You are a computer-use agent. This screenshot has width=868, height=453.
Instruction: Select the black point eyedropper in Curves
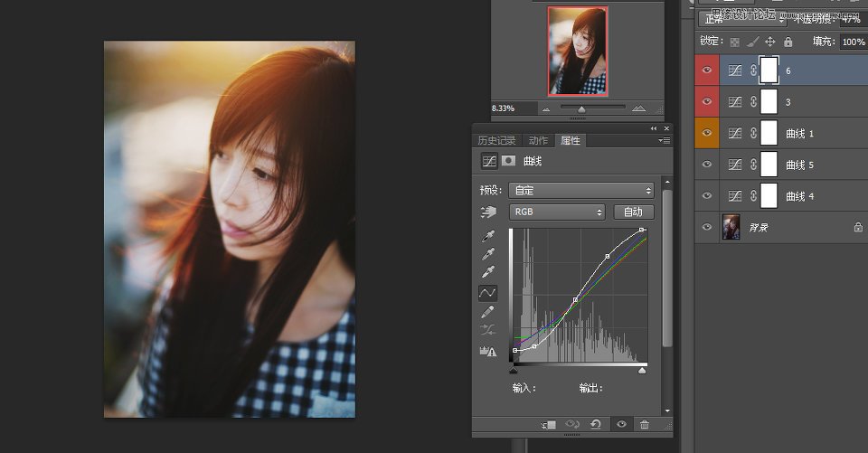(x=487, y=237)
